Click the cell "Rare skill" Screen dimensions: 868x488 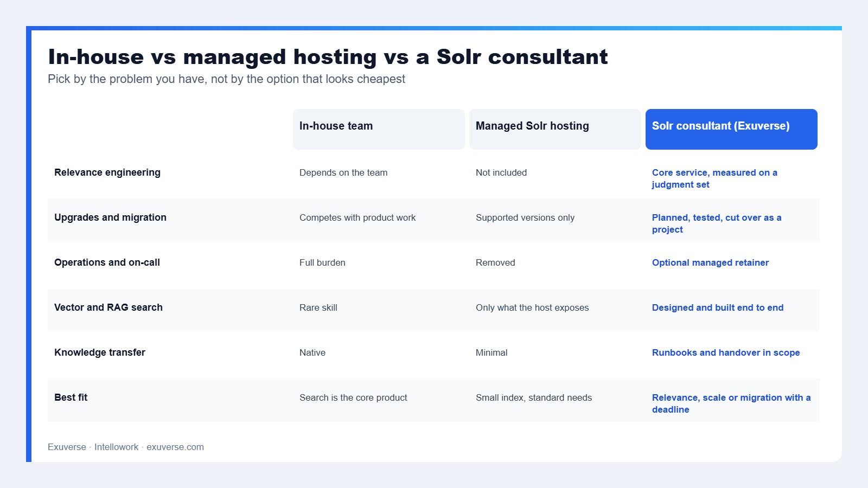pyautogui.click(x=318, y=307)
